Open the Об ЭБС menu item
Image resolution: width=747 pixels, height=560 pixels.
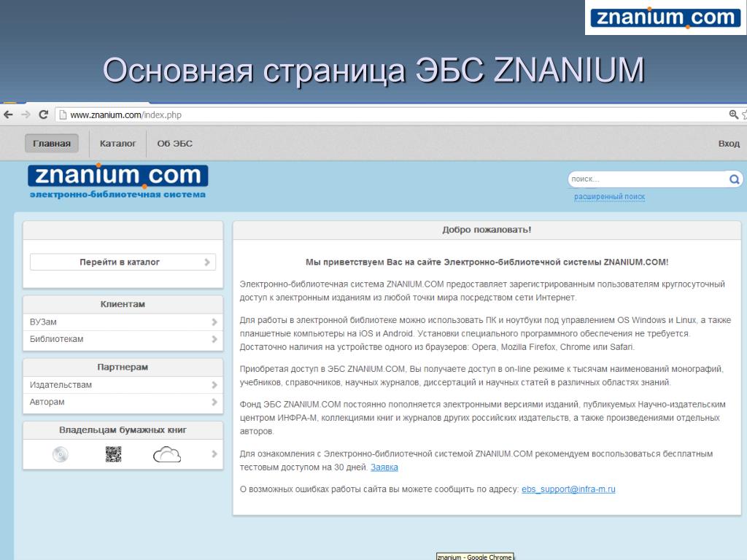click(x=175, y=144)
